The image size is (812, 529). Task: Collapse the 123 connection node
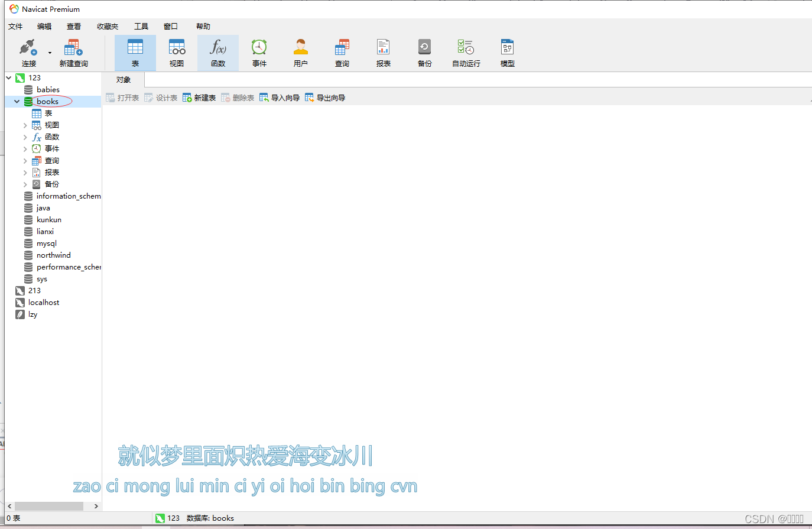tap(9, 77)
